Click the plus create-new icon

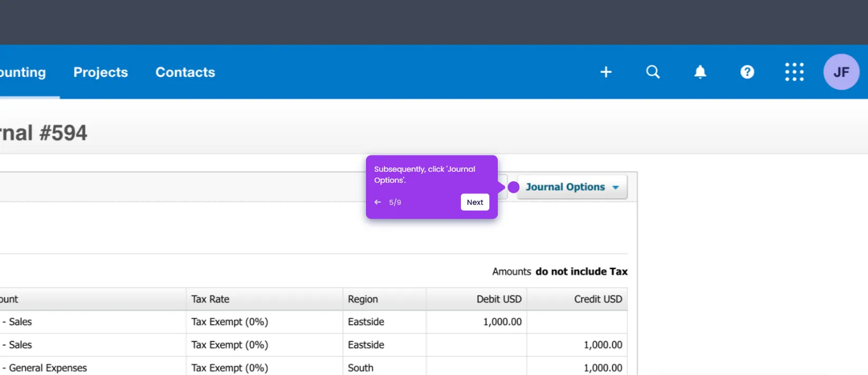606,72
